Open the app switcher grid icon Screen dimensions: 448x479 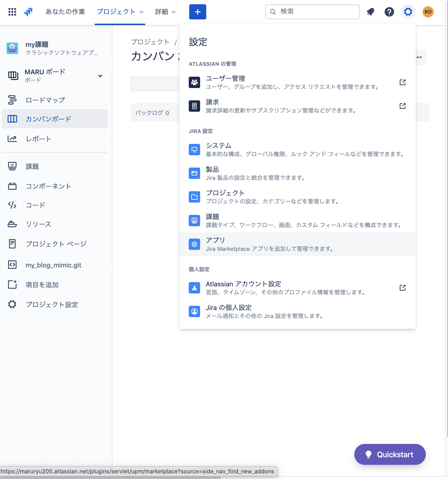[12, 12]
